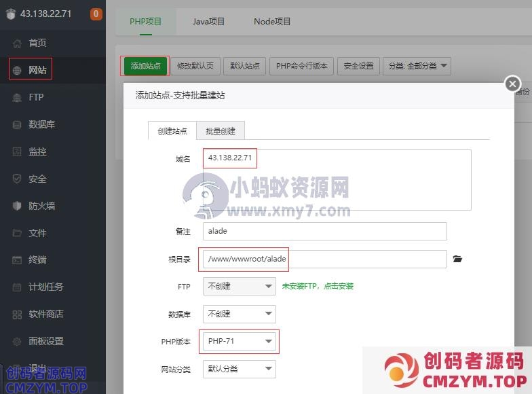Click the 备注 input field containing alade
The height and width of the screenshot is (394, 532).
tap(324, 231)
